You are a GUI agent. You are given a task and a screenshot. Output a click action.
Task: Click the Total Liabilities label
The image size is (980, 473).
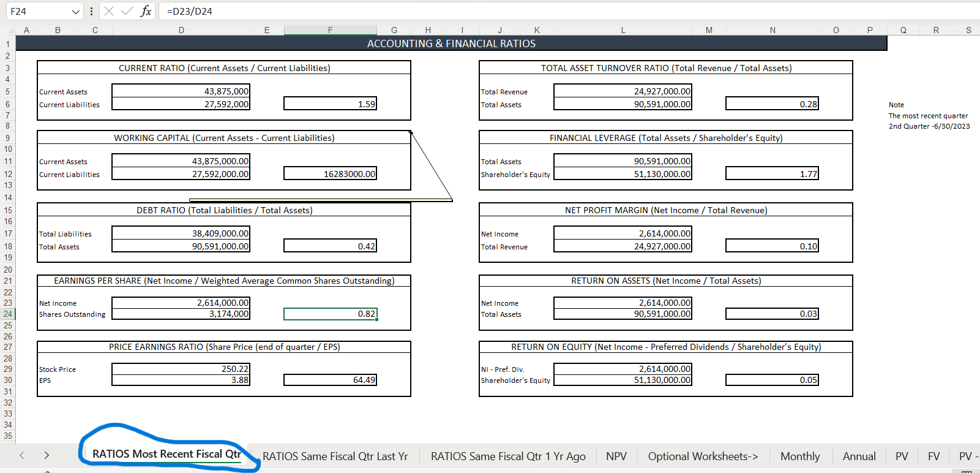[65, 234]
